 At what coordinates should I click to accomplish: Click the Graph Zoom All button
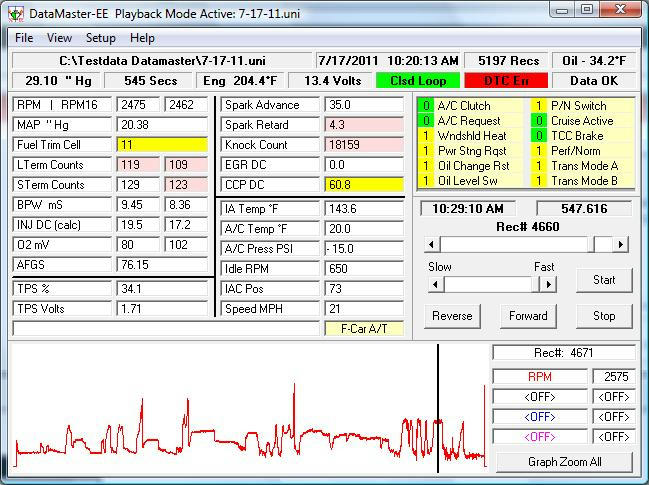tap(564, 462)
